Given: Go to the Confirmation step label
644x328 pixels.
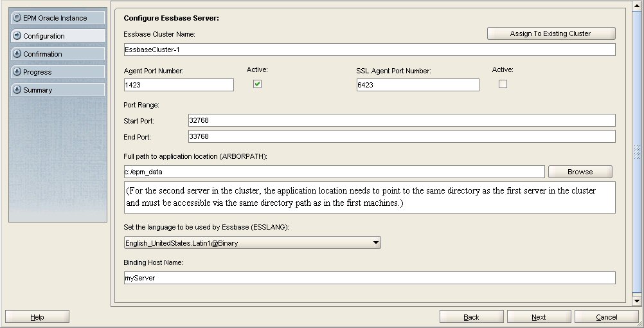Looking at the screenshot, I should tap(42, 54).
